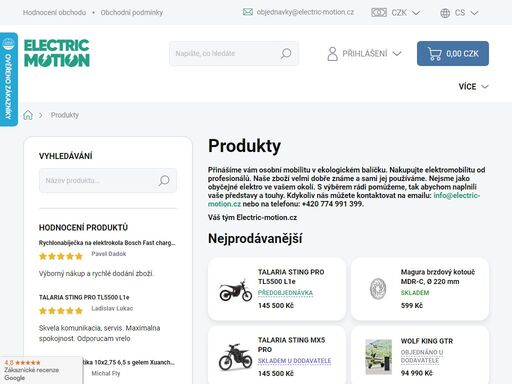Open the Xuancheng 10x2,75 review title
This screenshot has width=512, height=384.
[128, 362]
